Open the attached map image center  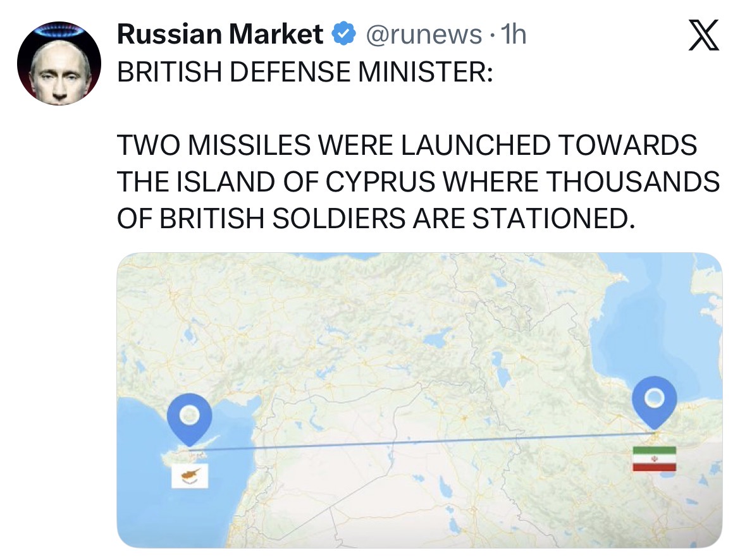pos(419,400)
